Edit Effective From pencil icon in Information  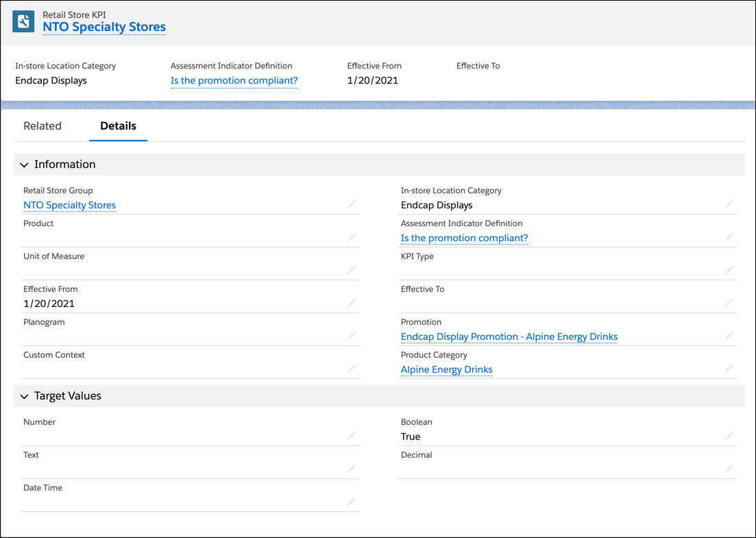tap(352, 303)
